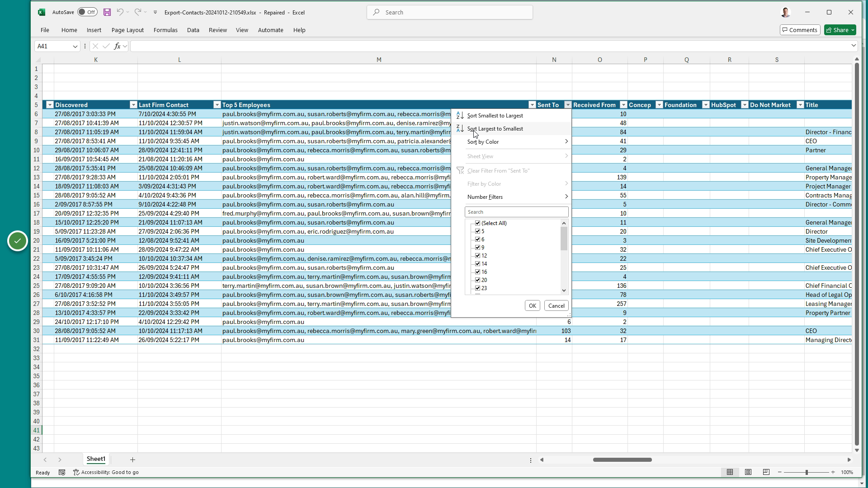
Task: Click the Insert Function fx icon
Action: pyautogui.click(x=117, y=46)
